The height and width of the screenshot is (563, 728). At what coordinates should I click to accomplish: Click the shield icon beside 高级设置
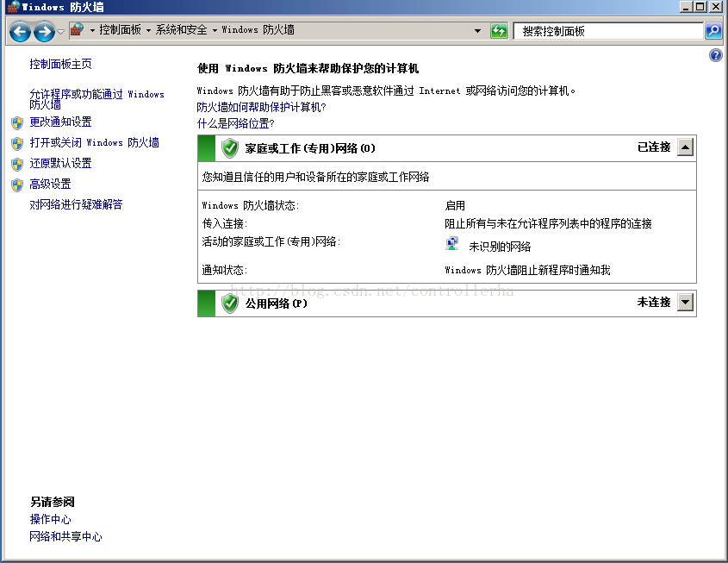tap(17, 185)
